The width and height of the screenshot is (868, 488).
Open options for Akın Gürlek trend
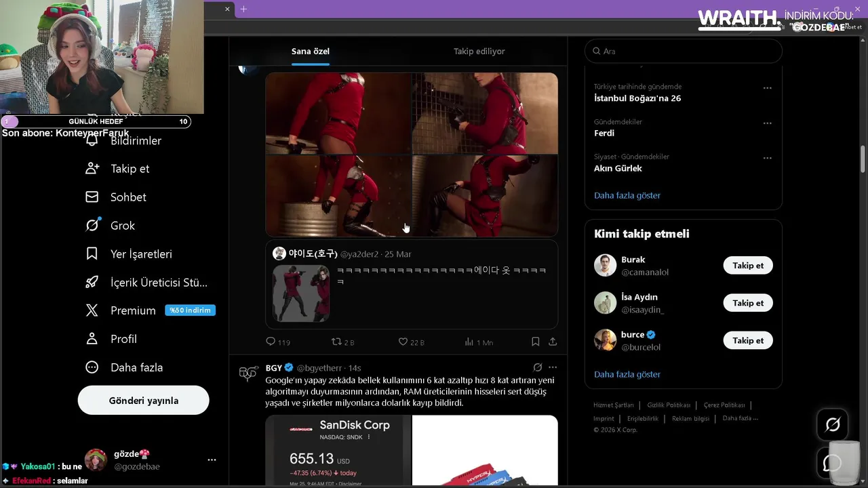(x=767, y=158)
